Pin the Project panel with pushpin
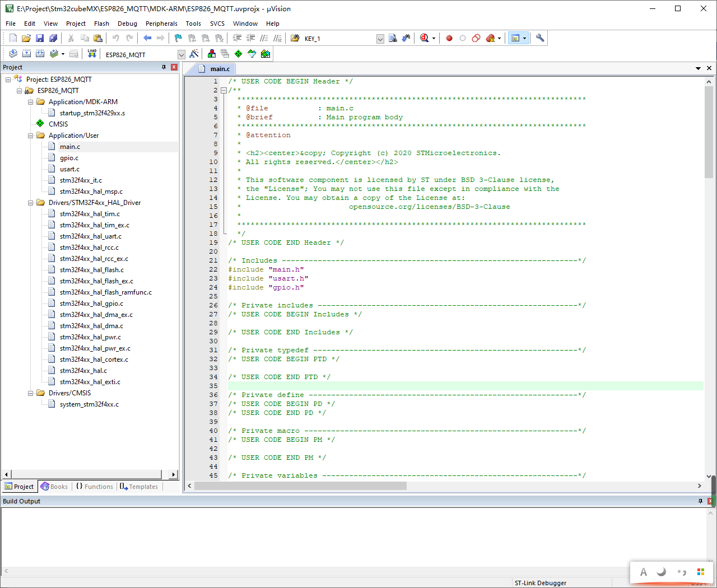The width and height of the screenshot is (717, 588). click(164, 67)
